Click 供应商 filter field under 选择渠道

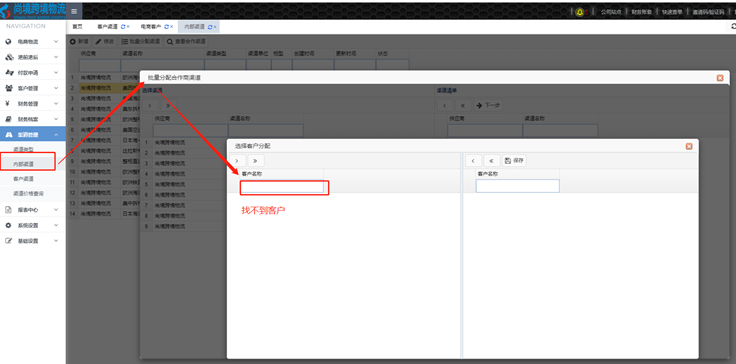coord(191,131)
